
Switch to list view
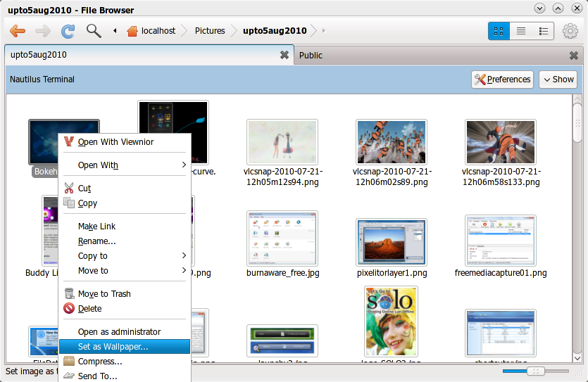[x=521, y=31]
